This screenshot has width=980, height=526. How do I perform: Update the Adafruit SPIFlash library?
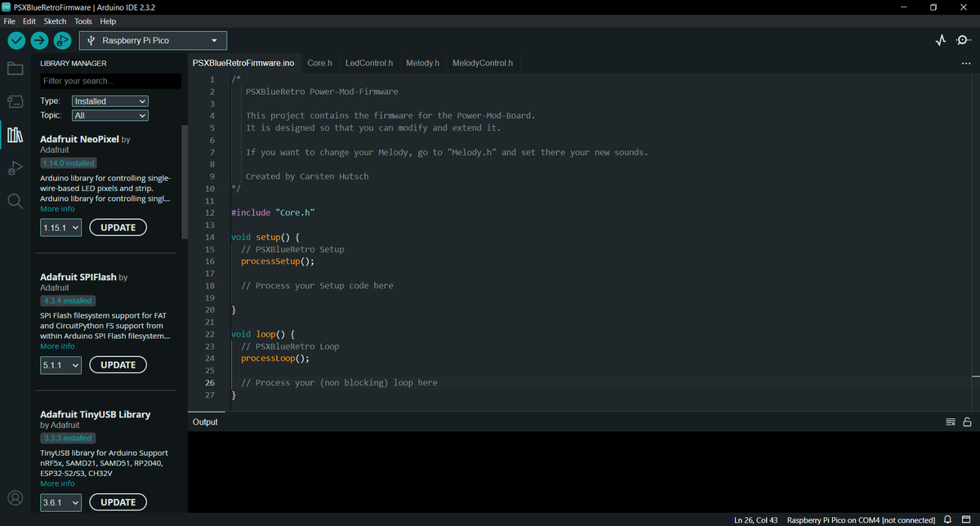click(x=118, y=365)
